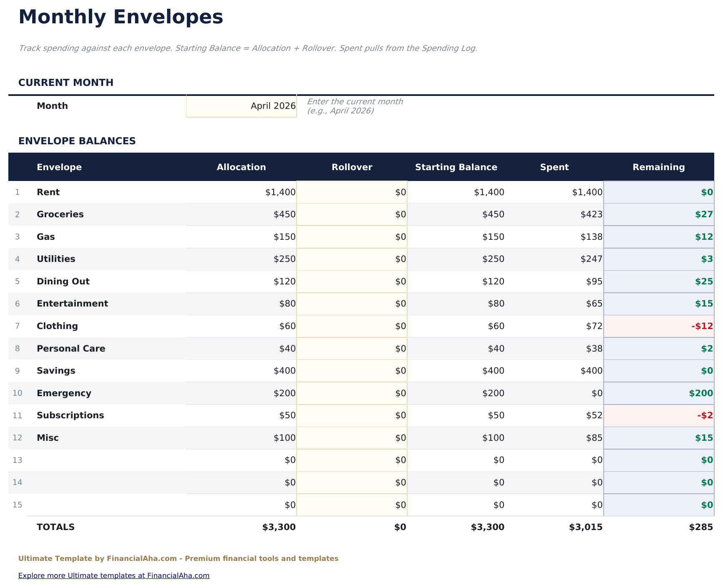The height and width of the screenshot is (588, 723).
Task: Click the Ultimate Template by FinancialAha.com text
Action: [x=179, y=558]
